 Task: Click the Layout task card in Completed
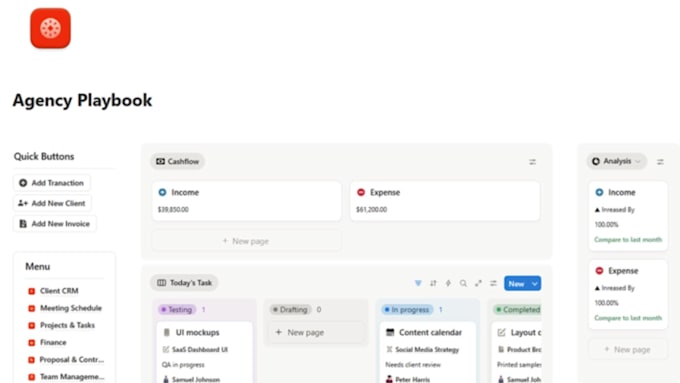click(517, 352)
